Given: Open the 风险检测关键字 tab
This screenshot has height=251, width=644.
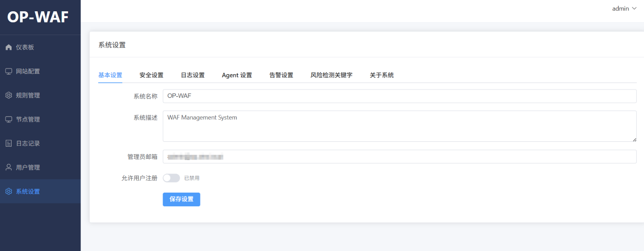Looking at the screenshot, I should 331,75.
